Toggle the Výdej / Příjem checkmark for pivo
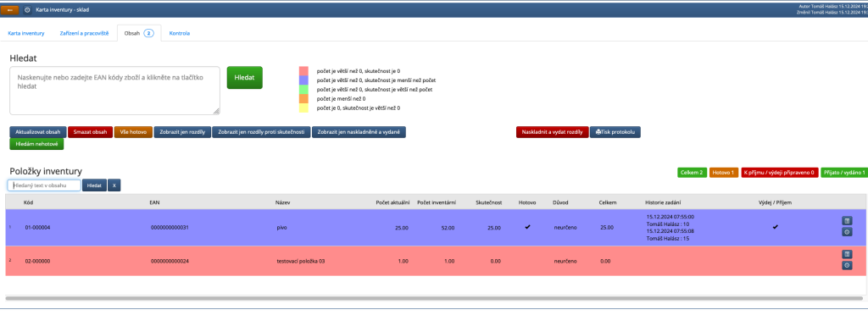Screen dimensions: 868x315 click(x=775, y=227)
